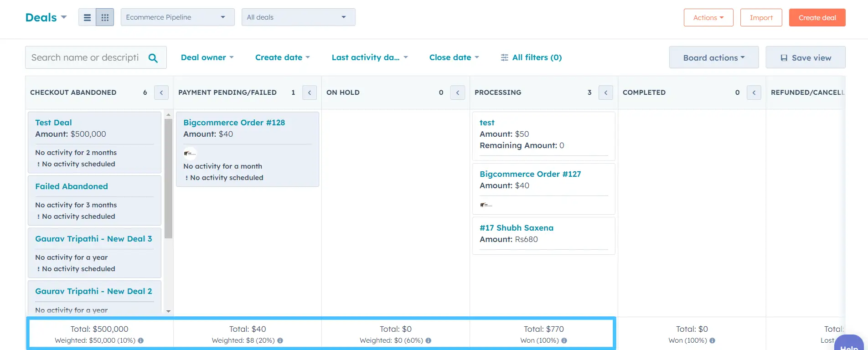Collapse the Payment Pending/Failed column
Viewport: 868px width, 350px height.
point(310,93)
